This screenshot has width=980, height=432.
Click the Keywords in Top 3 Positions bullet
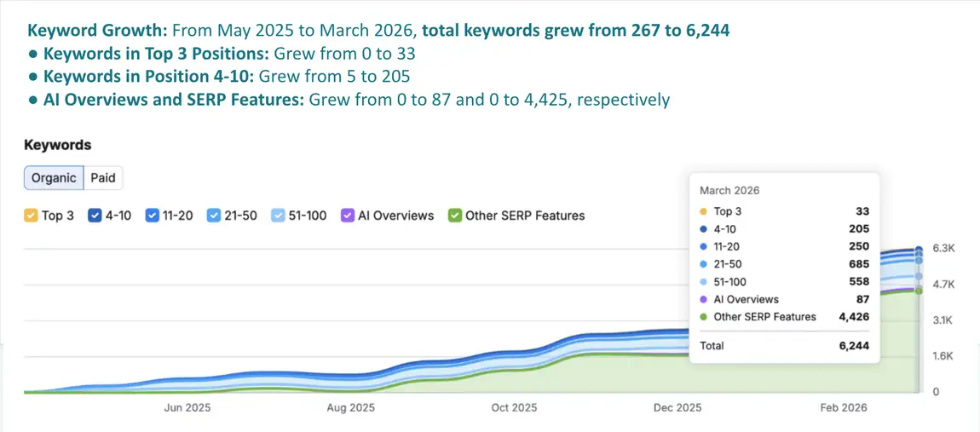click(222, 54)
